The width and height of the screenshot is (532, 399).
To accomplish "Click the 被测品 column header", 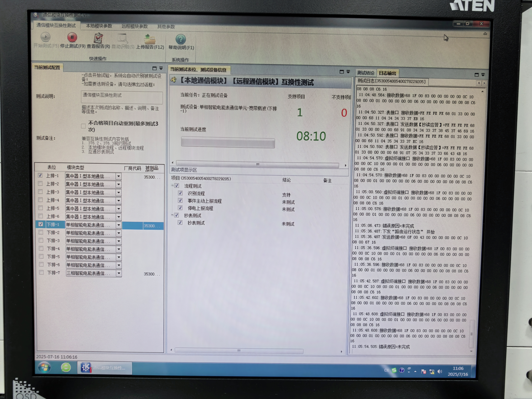I will tap(152, 168).
